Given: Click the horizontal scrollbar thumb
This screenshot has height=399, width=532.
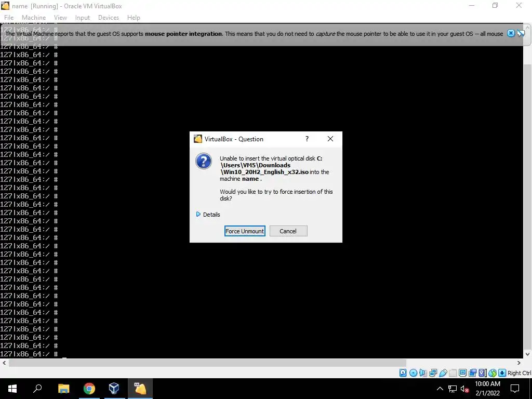Looking at the screenshot, I should coord(207,363).
